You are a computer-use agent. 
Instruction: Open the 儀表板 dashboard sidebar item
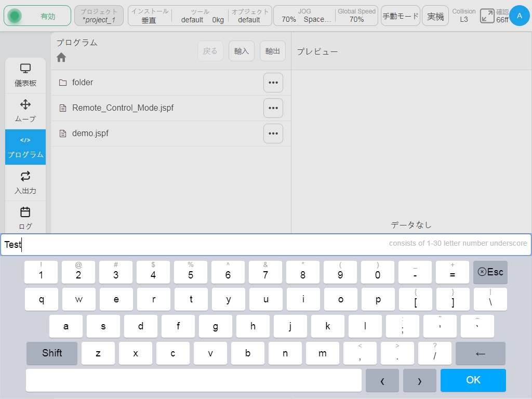click(x=25, y=75)
